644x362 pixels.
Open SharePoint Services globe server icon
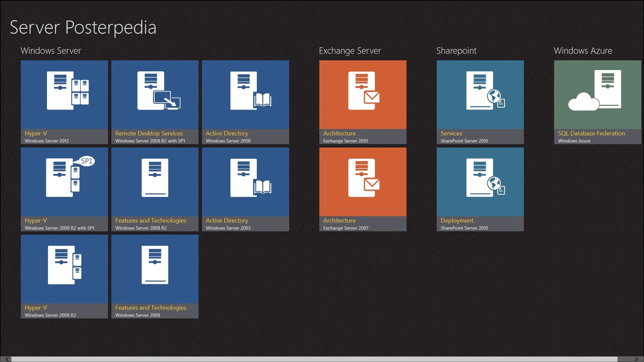tap(486, 90)
